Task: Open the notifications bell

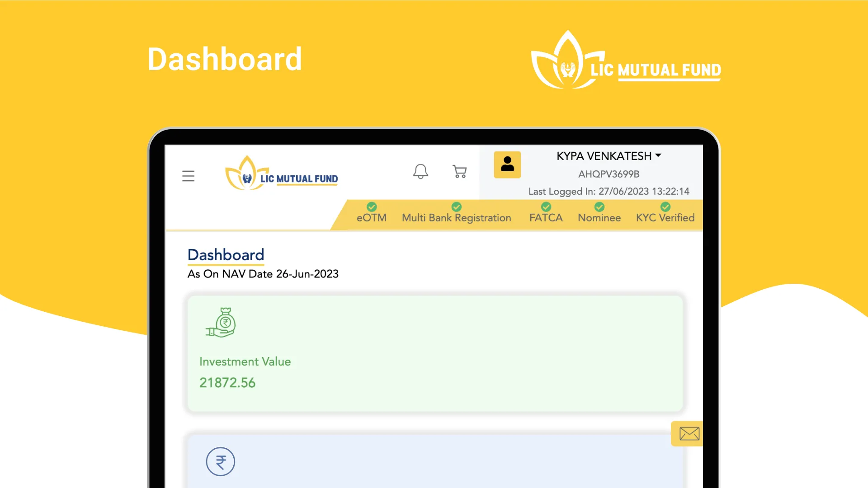Action: click(x=420, y=171)
